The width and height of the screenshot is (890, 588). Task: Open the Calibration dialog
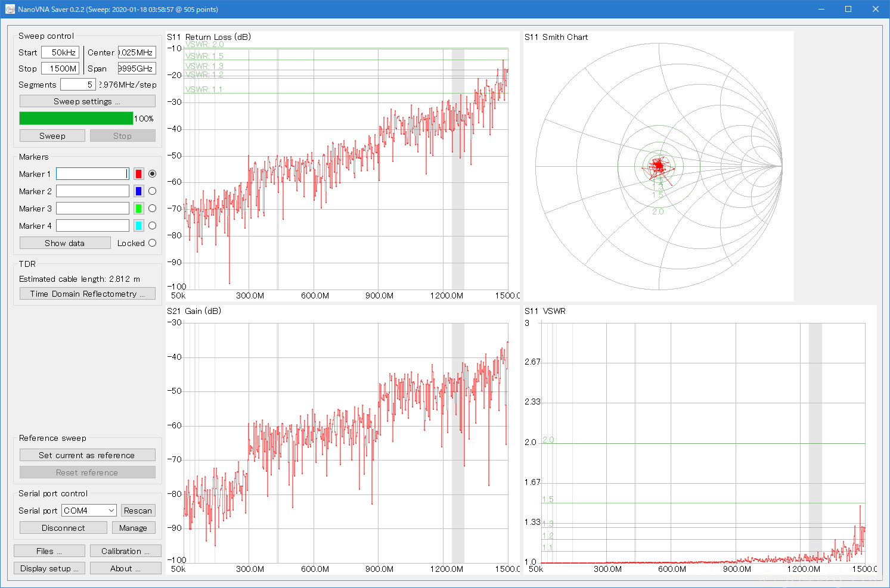(x=126, y=551)
